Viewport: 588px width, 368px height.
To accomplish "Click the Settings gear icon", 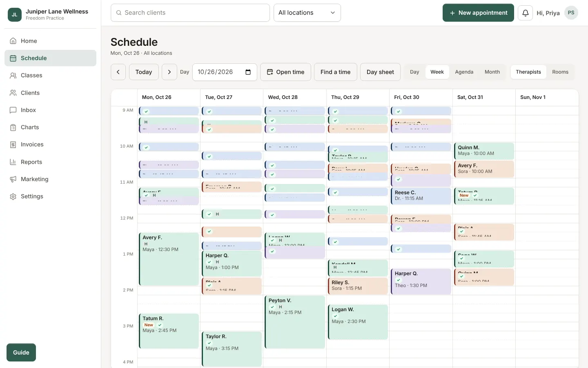I will tap(13, 196).
